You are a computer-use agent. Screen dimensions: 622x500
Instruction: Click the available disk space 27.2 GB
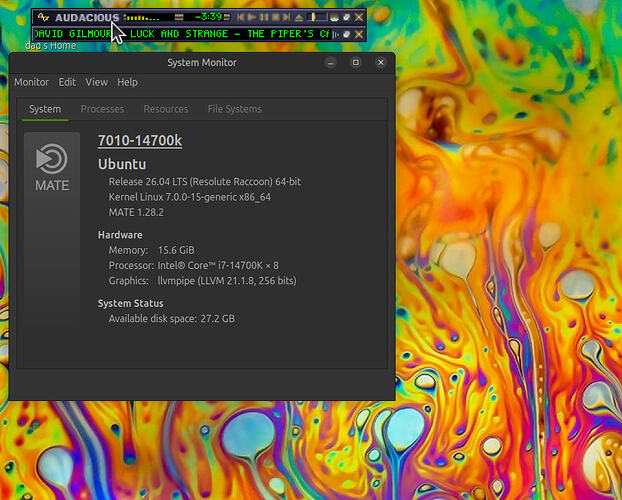[x=172, y=319]
